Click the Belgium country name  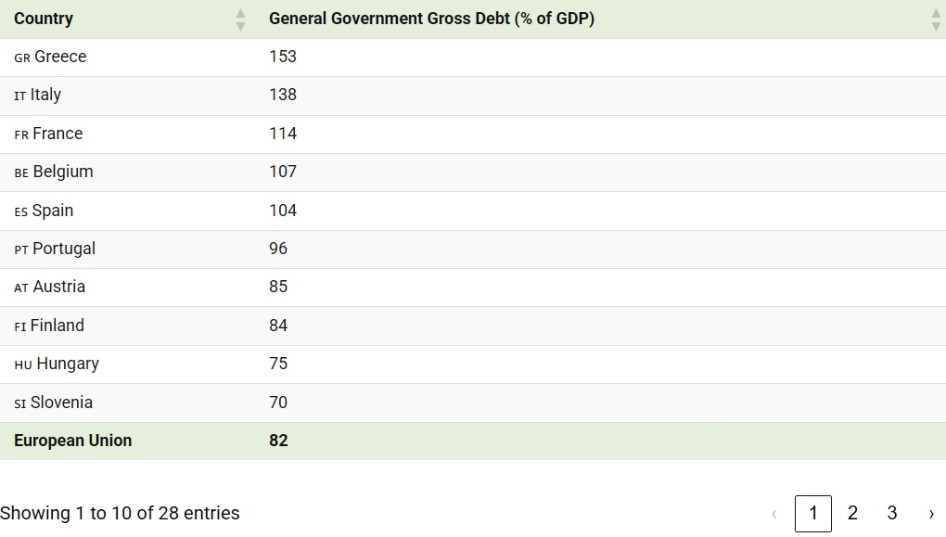click(x=62, y=172)
